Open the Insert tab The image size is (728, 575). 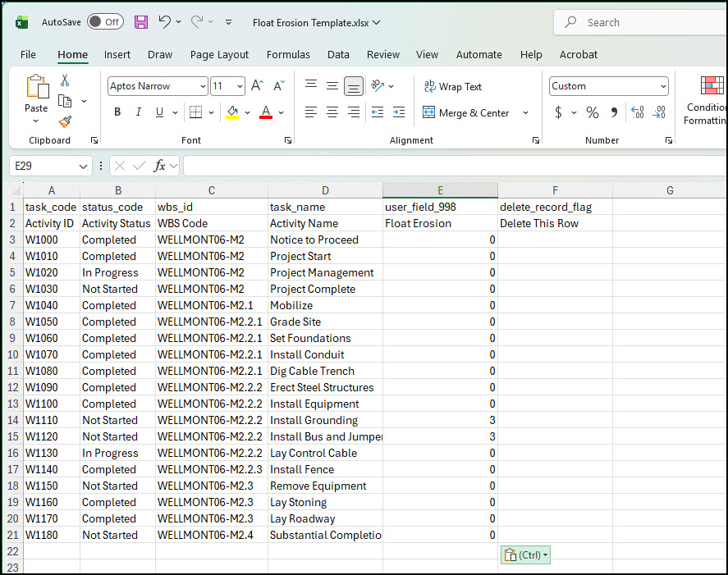tap(117, 55)
